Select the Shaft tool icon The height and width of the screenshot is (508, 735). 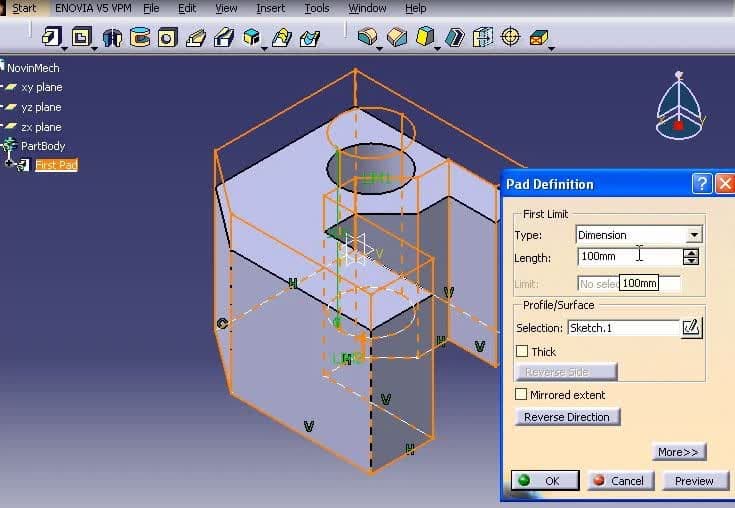112,37
